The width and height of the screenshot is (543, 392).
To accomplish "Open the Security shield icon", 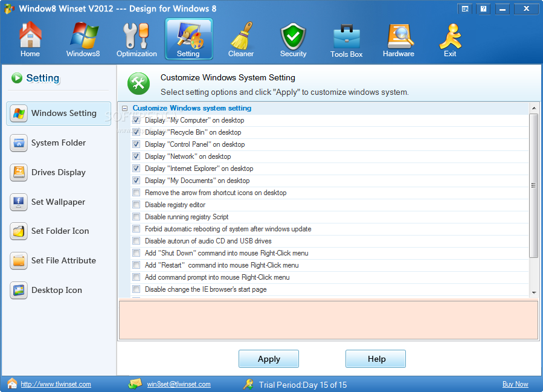I will [294, 39].
